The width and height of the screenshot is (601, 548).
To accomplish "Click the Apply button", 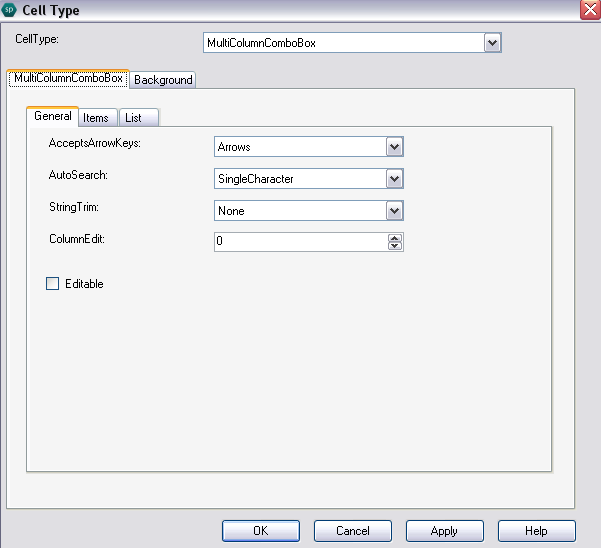I will click(x=445, y=531).
